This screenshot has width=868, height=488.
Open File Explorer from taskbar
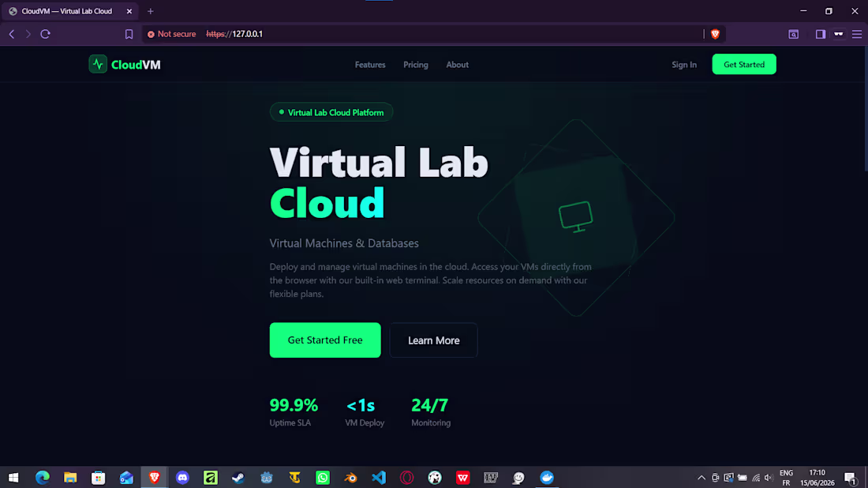[70, 478]
